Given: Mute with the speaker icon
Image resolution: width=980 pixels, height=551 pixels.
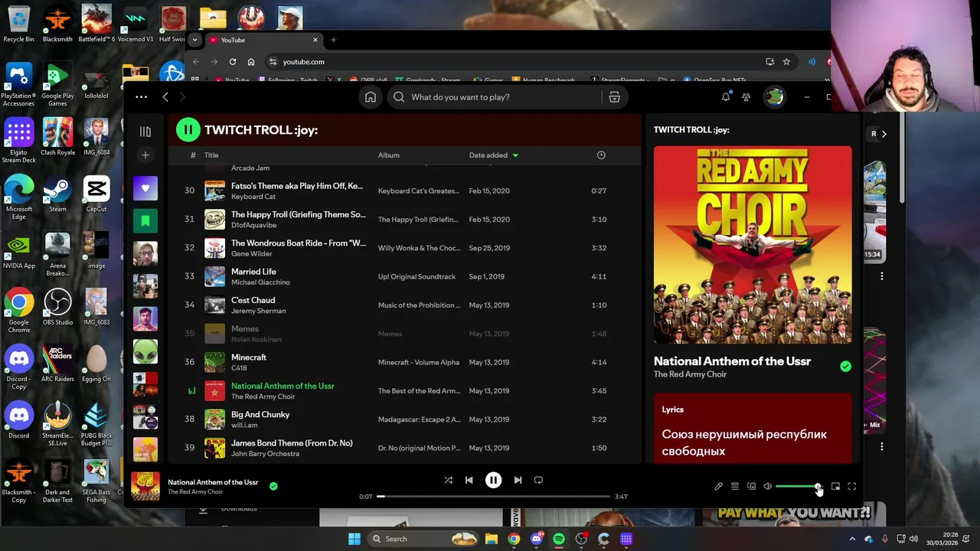Looking at the screenshot, I should pos(768,487).
